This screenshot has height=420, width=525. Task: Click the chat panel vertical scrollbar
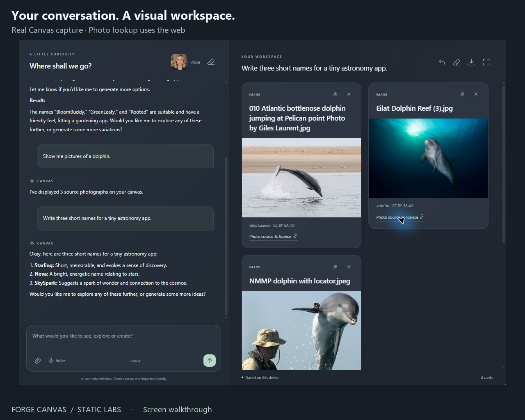(226, 236)
